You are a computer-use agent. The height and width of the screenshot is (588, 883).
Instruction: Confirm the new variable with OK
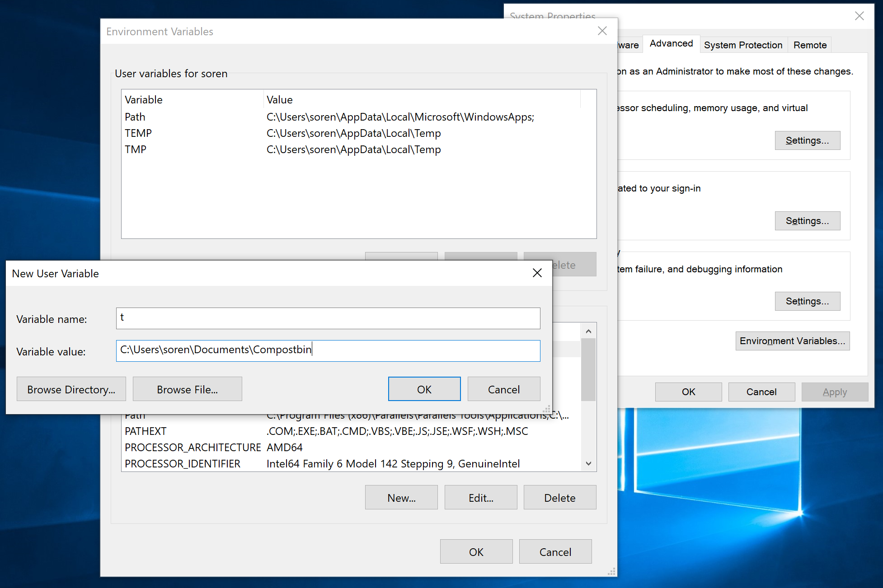tap(424, 389)
